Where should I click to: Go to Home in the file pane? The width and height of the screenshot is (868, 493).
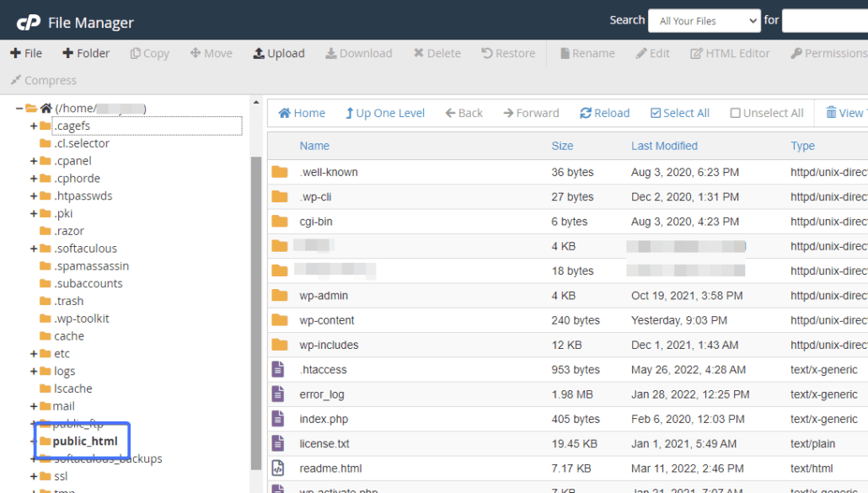[302, 113]
